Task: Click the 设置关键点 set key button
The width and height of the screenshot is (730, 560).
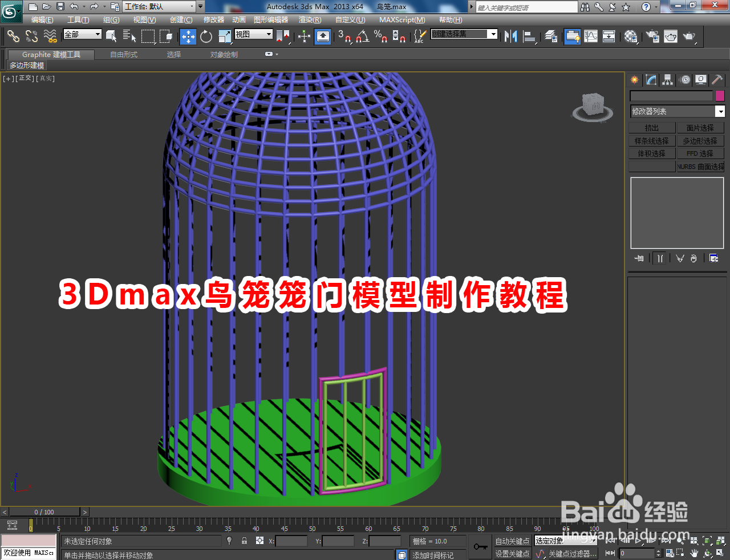Action: point(512,554)
